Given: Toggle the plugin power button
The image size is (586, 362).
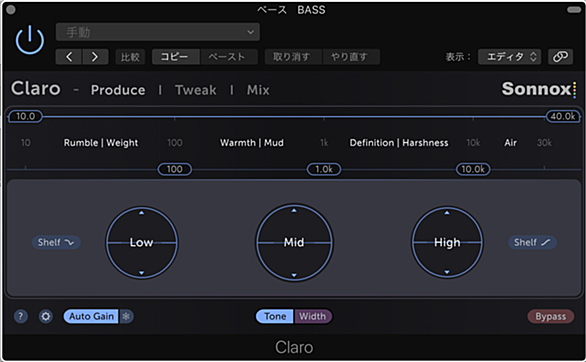Looking at the screenshot, I should point(30,40).
